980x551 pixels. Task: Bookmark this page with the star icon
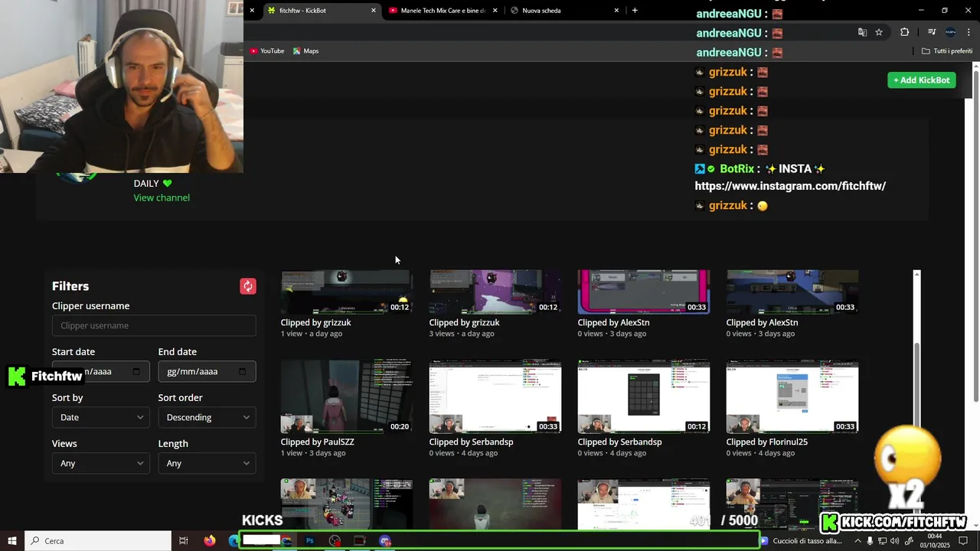(x=879, y=32)
